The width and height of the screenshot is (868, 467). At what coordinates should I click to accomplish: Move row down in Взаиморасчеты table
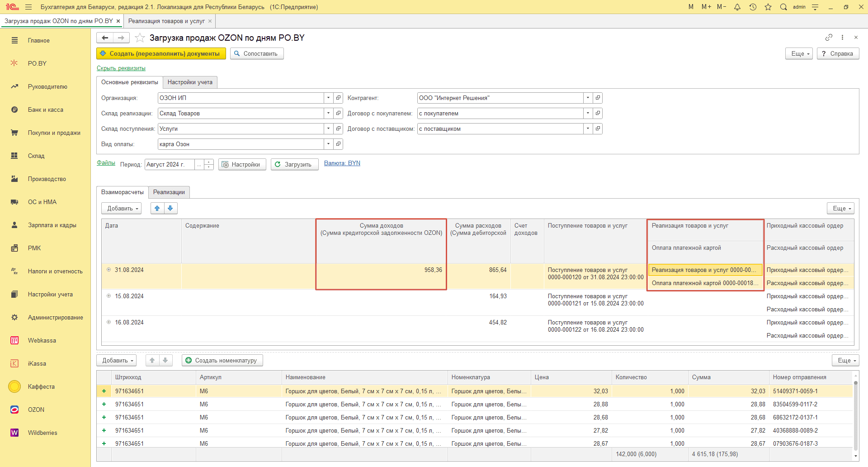pos(170,208)
